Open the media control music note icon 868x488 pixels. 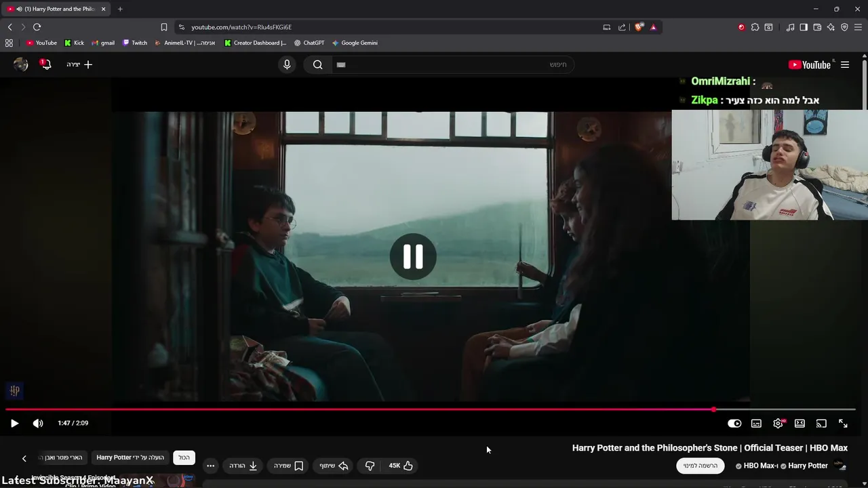coord(790,27)
